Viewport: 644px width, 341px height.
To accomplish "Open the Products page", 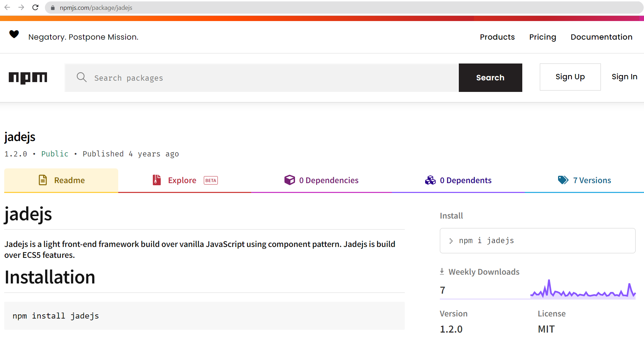I will point(497,37).
